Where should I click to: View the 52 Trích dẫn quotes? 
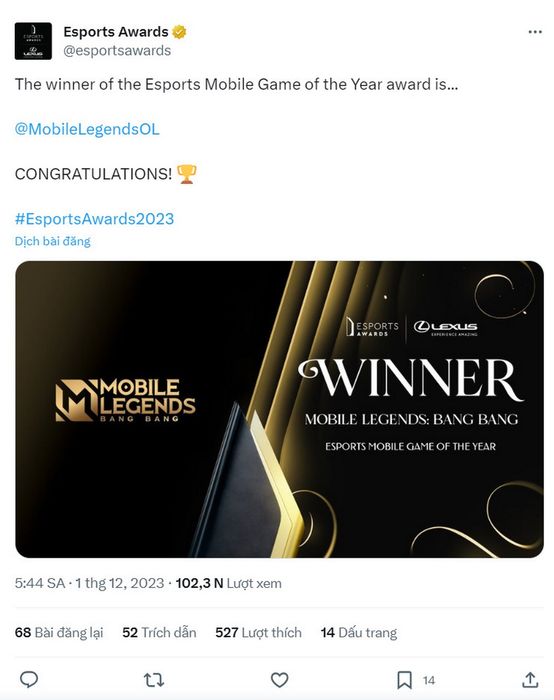(159, 632)
